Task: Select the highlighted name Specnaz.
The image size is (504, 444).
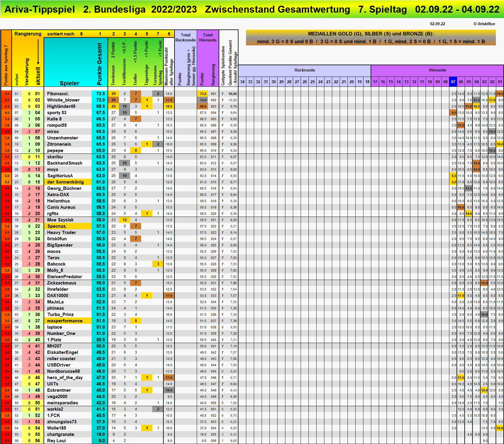Action: pos(68,226)
